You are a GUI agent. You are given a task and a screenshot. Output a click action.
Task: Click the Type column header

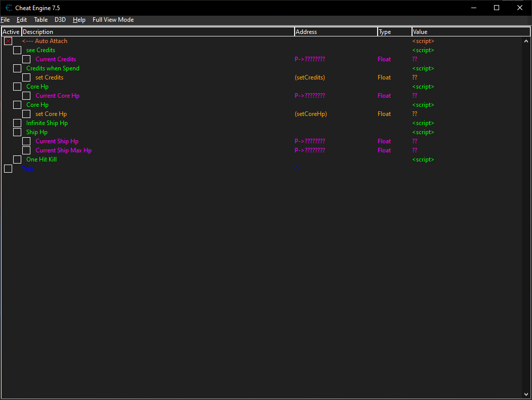[x=395, y=32]
